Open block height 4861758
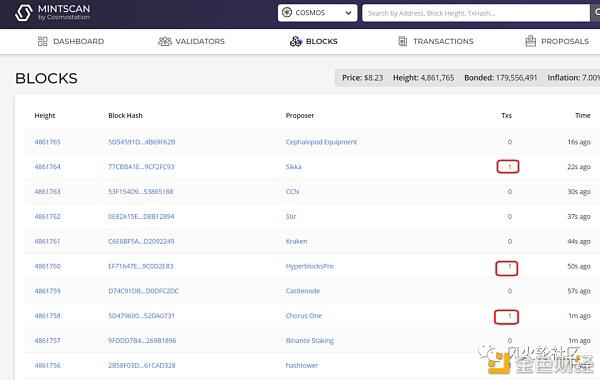600x380 pixels. [47, 316]
